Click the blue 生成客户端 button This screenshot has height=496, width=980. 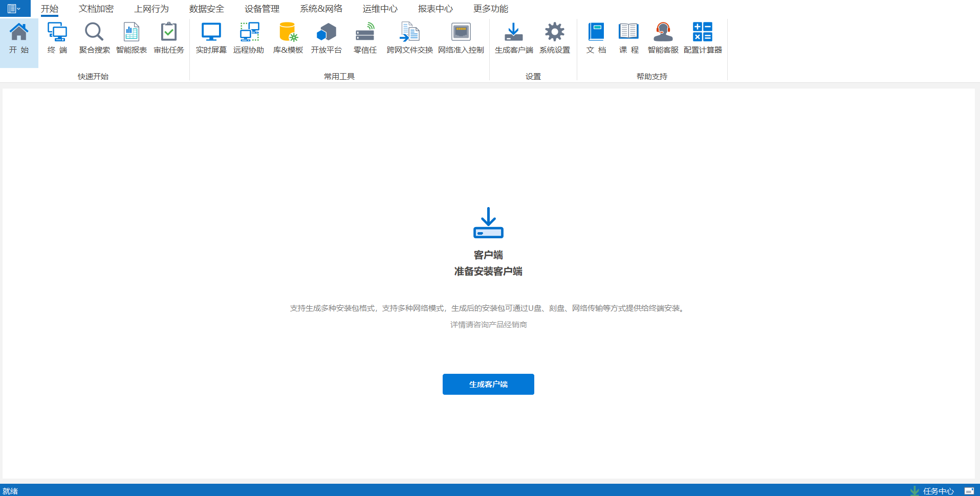tap(488, 384)
